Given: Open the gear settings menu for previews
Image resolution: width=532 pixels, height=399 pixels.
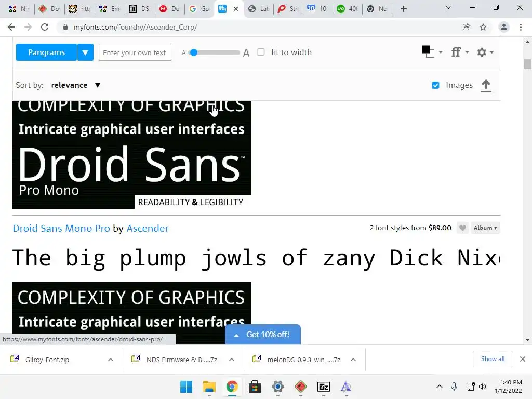Looking at the screenshot, I should [485, 52].
